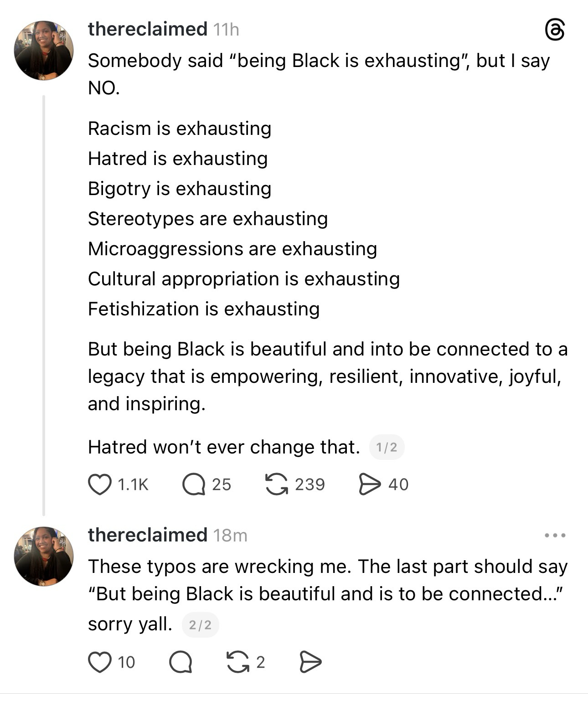Share the first post via send icon
Image resolution: width=588 pixels, height=701 pixels.
(x=370, y=484)
